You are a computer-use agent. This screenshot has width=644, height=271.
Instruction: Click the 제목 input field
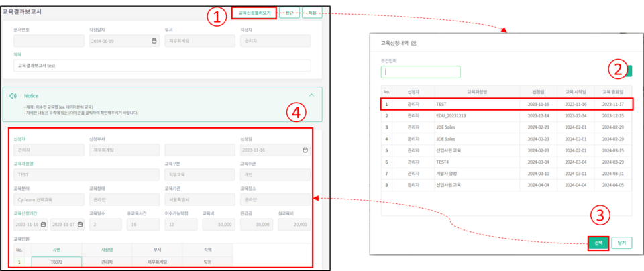point(162,66)
